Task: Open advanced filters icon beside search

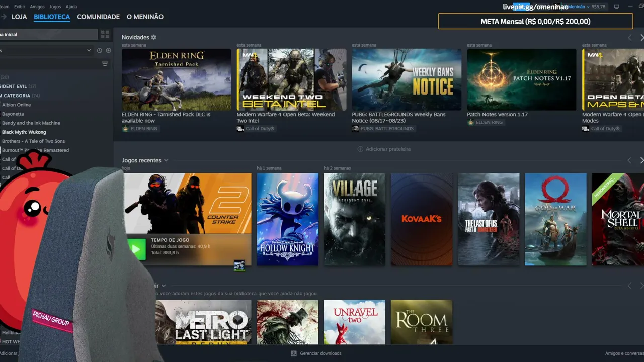Action: 105,64
